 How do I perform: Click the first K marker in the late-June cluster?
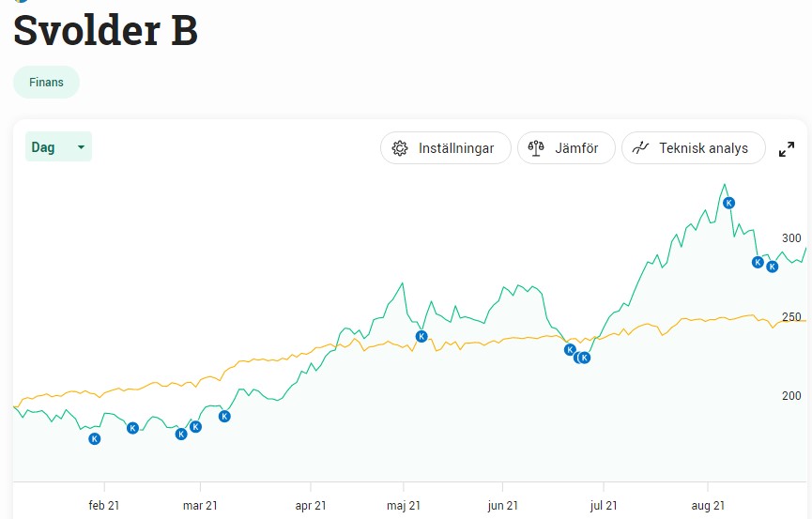569,350
